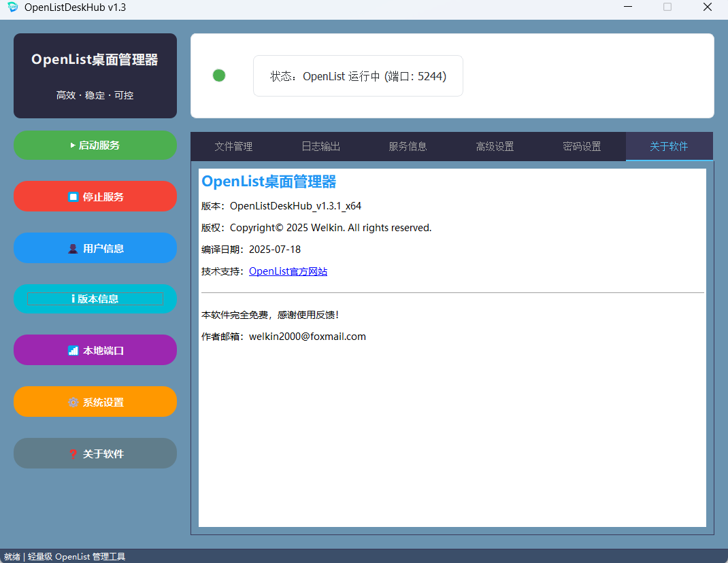
Task: Open 本地端口 local port button
Action: click(95, 350)
